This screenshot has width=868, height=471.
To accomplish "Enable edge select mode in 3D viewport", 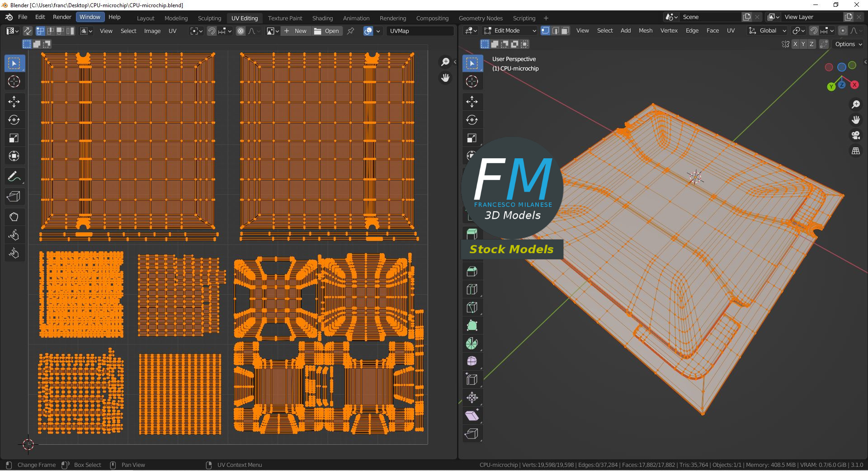I will (556, 30).
